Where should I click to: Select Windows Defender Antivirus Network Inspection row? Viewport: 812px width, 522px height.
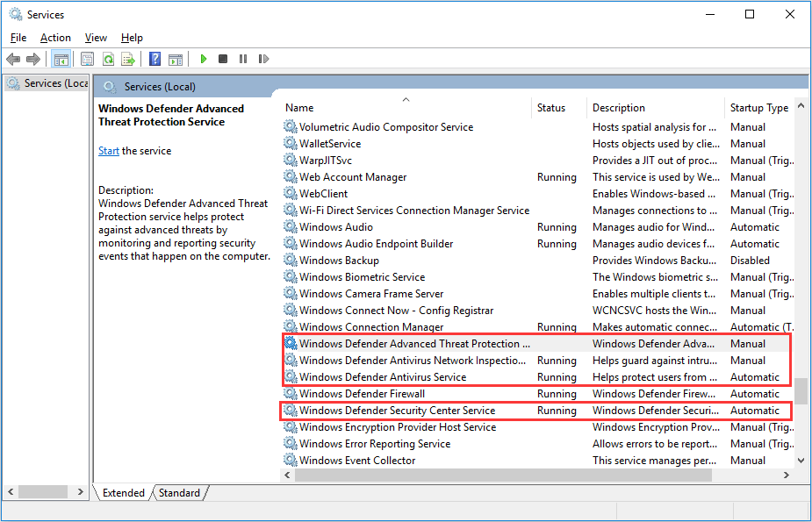(x=537, y=360)
